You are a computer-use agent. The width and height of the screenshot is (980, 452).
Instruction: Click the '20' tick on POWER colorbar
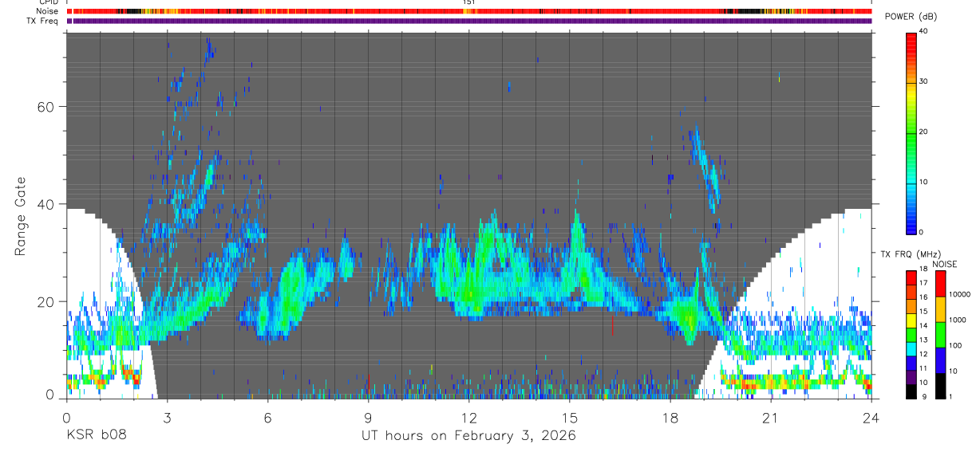coord(923,132)
